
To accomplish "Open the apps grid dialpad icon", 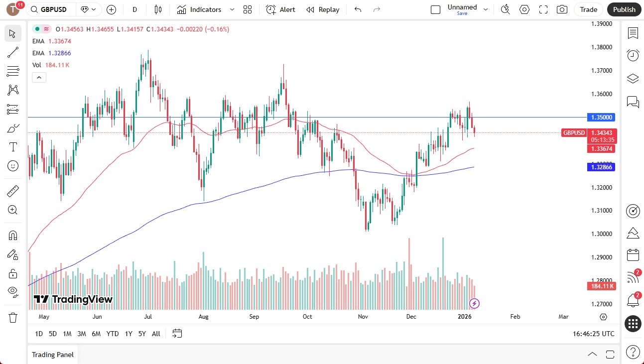I will pos(633,324).
